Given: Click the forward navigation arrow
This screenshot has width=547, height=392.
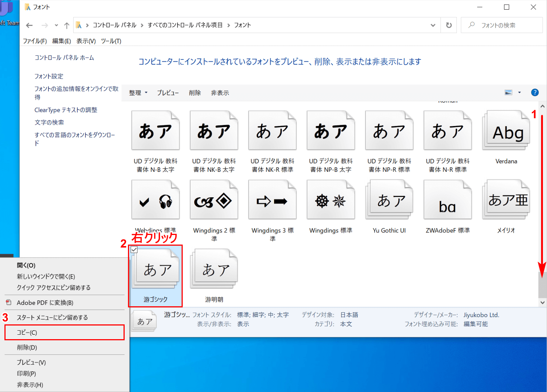Looking at the screenshot, I should (x=45, y=25).
